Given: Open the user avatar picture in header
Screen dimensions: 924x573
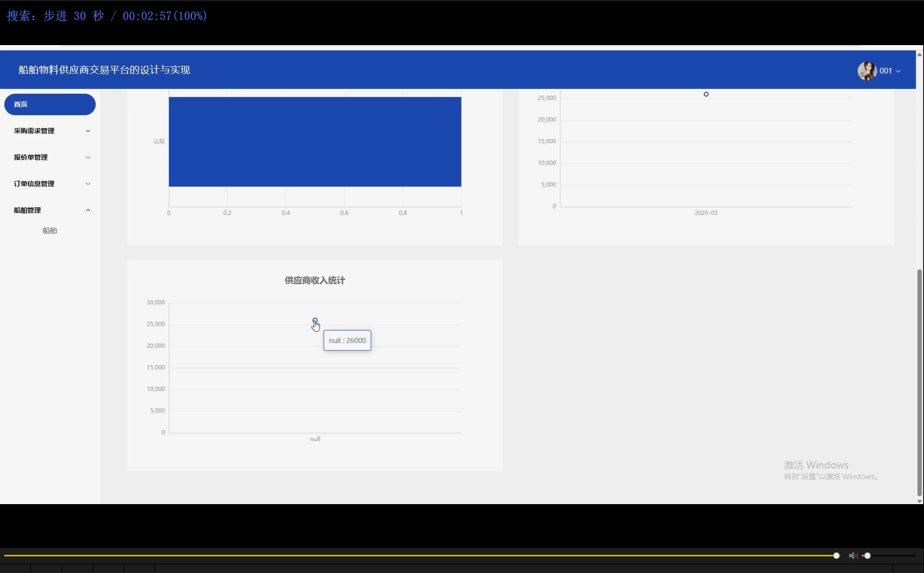Looking at the screenshot, I should [x=867, y=71].
